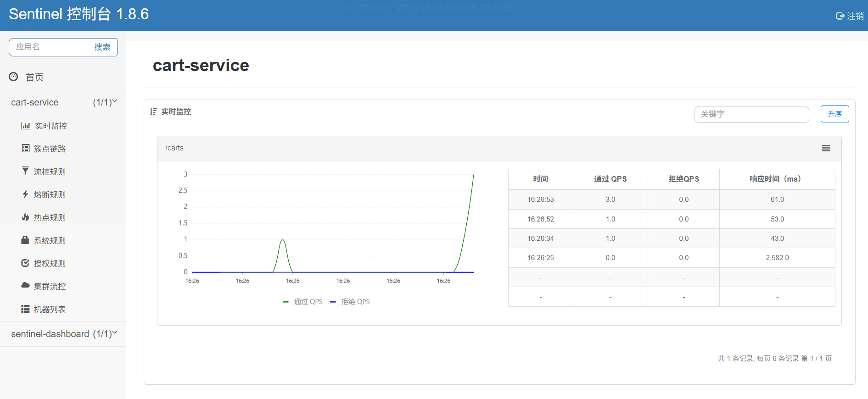Open 熔断规则 lightning bolt icon
The width and height of the screenshot is (868, 399).
pos(25,194)
